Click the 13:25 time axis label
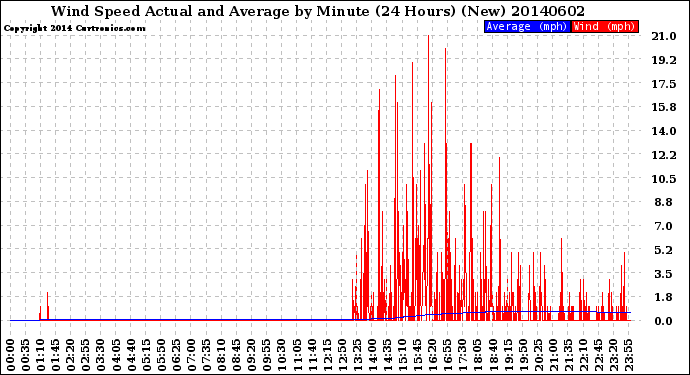Viewport: 690px width, 375px height. pos(357,355)
